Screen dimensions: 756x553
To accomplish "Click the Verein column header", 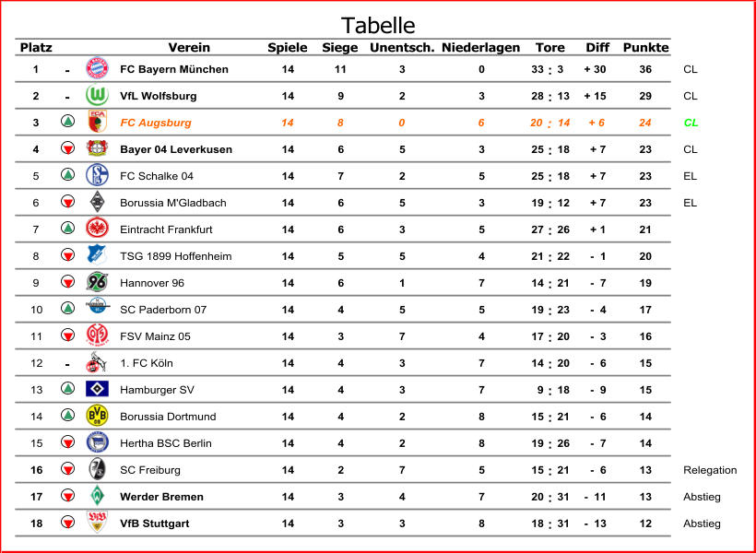I will [x=189, y=48].
